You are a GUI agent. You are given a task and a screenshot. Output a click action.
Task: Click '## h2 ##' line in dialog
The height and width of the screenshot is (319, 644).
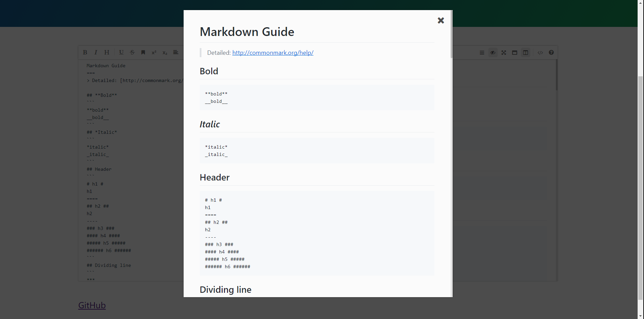click(216, 222)
